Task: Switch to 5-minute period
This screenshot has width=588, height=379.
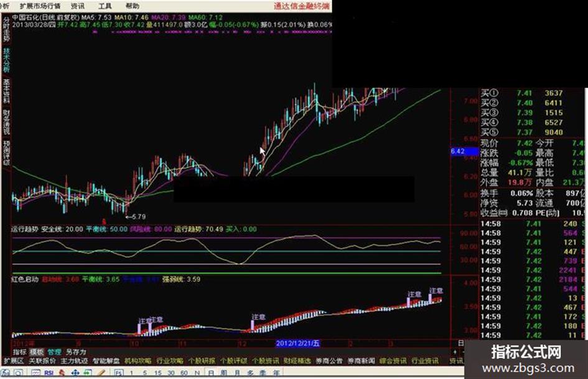Action: point(145,373)
